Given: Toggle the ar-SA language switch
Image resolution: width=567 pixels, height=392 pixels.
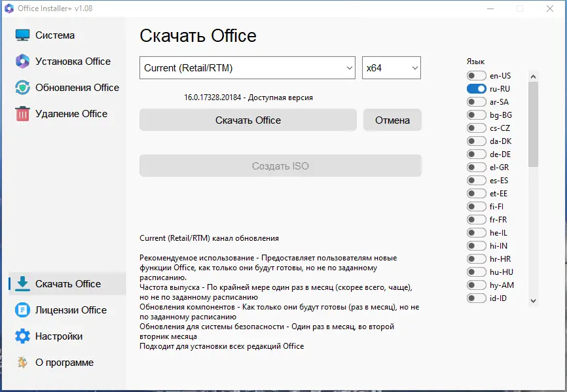Looking at the screenshot, I should point(476,102).
